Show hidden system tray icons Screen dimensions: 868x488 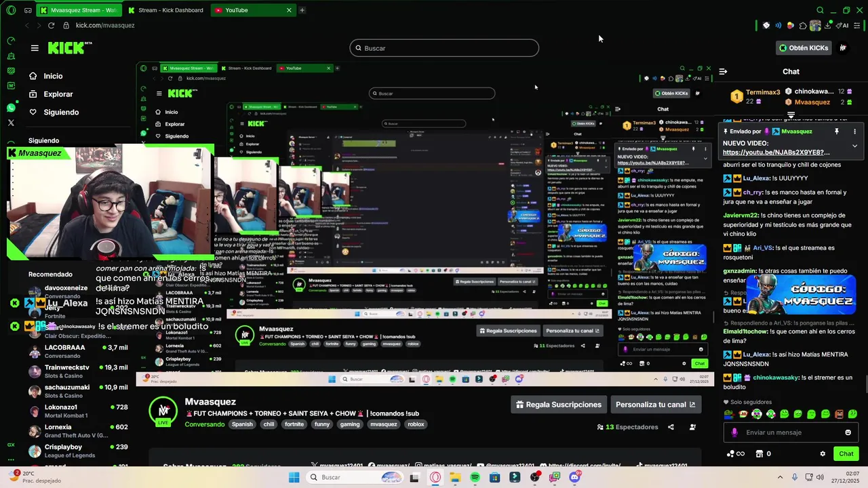[779, 477]
